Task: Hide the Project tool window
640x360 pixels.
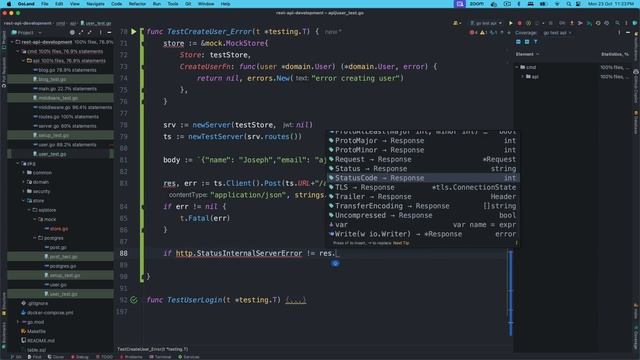Action: point(109,33)
